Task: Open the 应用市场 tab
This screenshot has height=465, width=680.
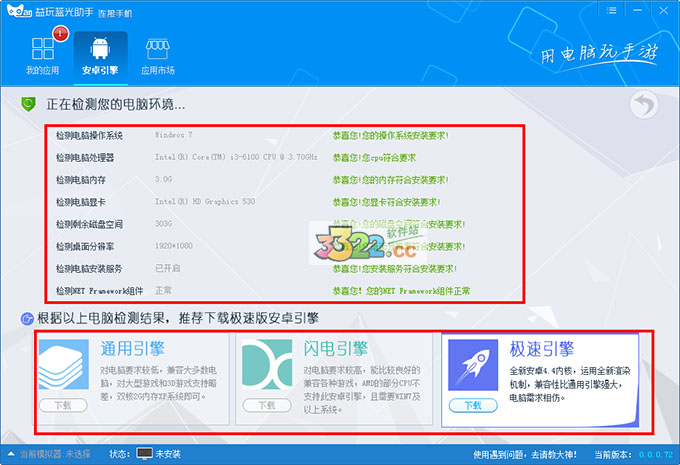Action: tap(158, 56)
